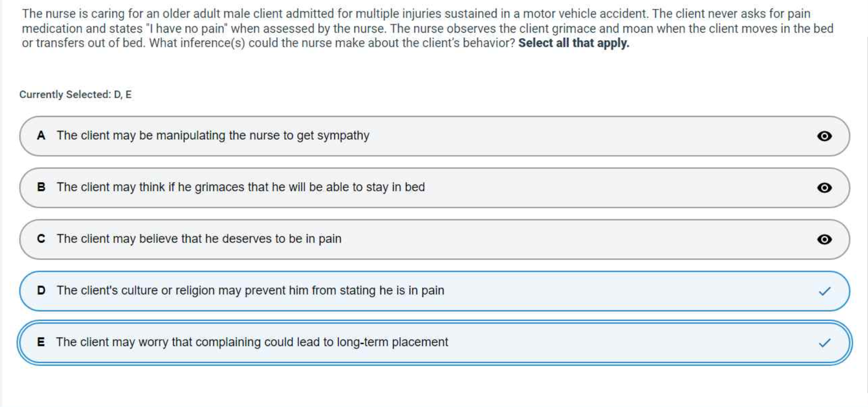Choose answer "grimaces that he will be able to stay in bed"
Image resolution: width=868 pixels, height=407 pixels.
[241, 187]
